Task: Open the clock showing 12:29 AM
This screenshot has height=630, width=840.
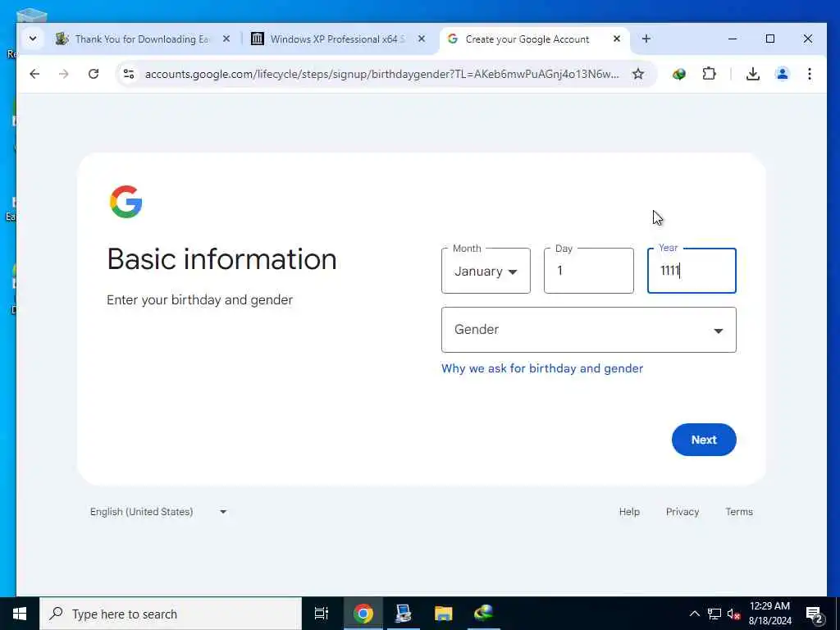Action: [x=769, y=614]
